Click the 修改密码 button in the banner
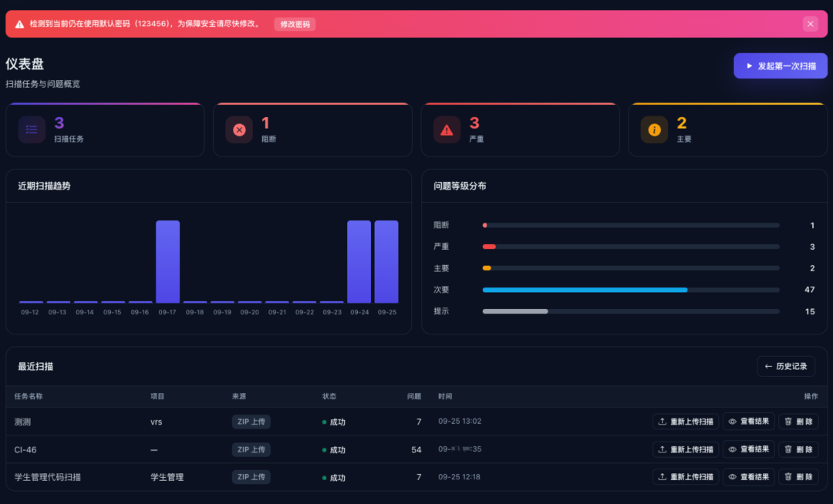This screenshot has width=833, height=504. (x=295, y=24)
